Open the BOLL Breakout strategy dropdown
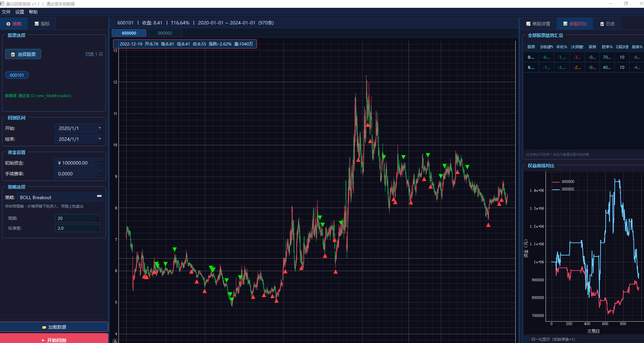644x343 pixels. 99,197
